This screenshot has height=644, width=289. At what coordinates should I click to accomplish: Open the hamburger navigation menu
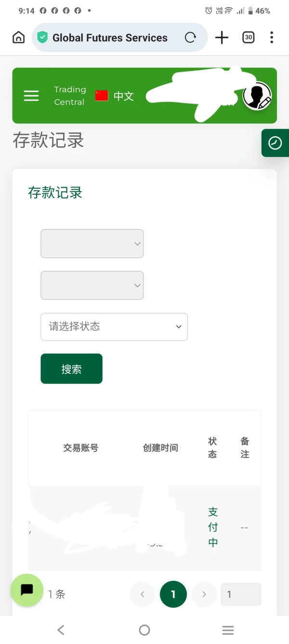[31, 96]
